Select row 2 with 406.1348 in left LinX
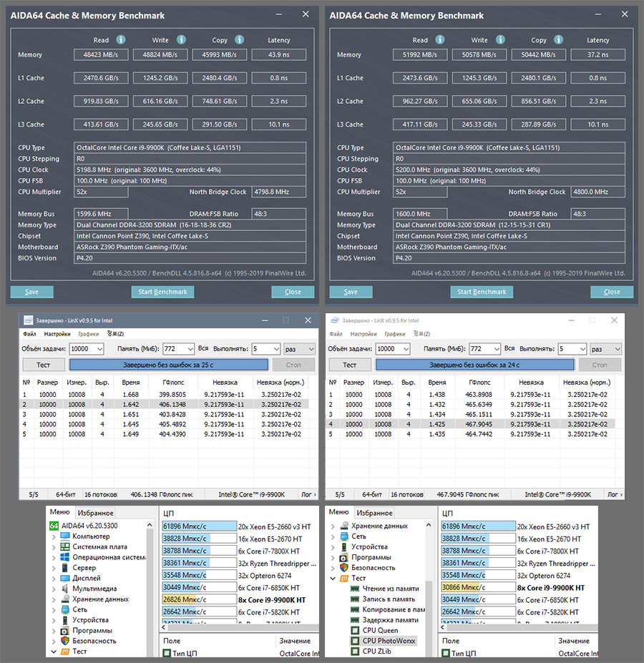Image resolution: width=644 pixels, height=663 pixels. [x=164, y=404]
